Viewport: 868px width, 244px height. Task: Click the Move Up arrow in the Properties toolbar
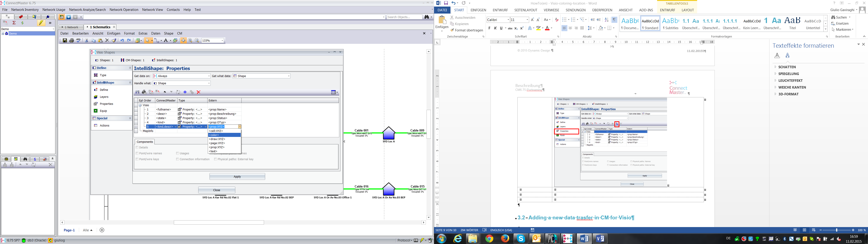click(165, 92)
